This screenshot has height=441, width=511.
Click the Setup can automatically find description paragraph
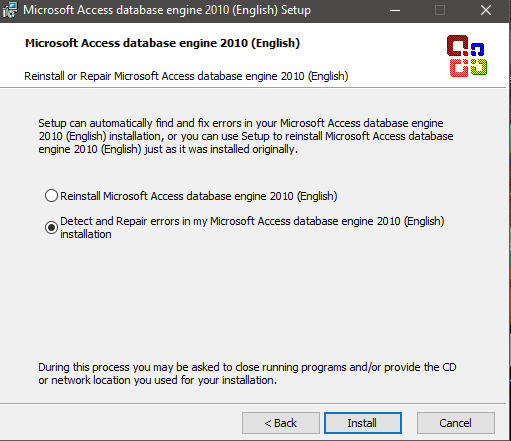coord(246,136)
